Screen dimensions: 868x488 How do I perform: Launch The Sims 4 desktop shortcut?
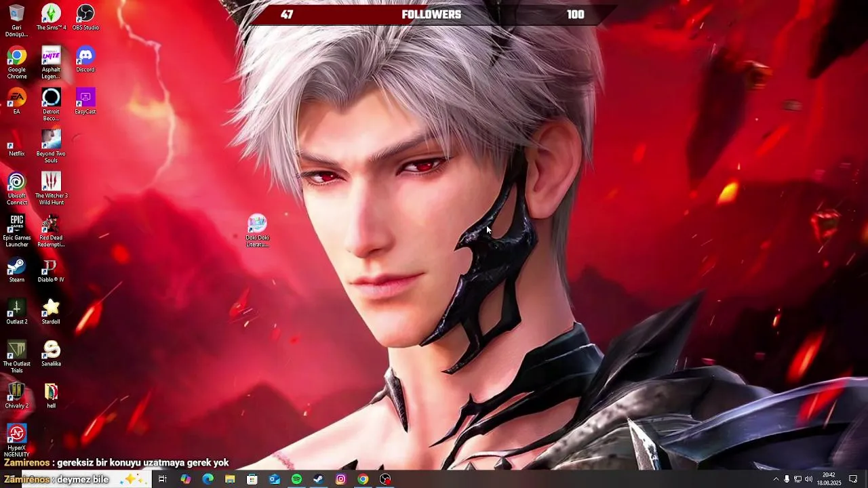point(51,18)
